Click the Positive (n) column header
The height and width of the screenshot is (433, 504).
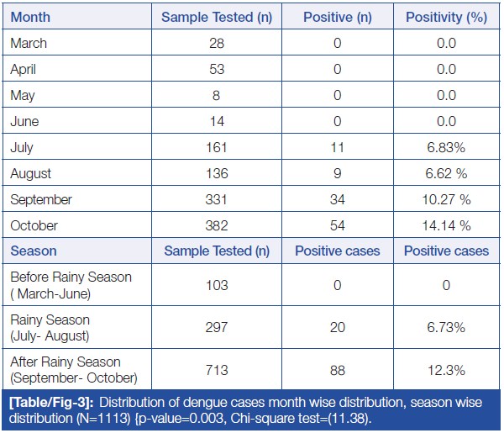(x=337, y=17)
